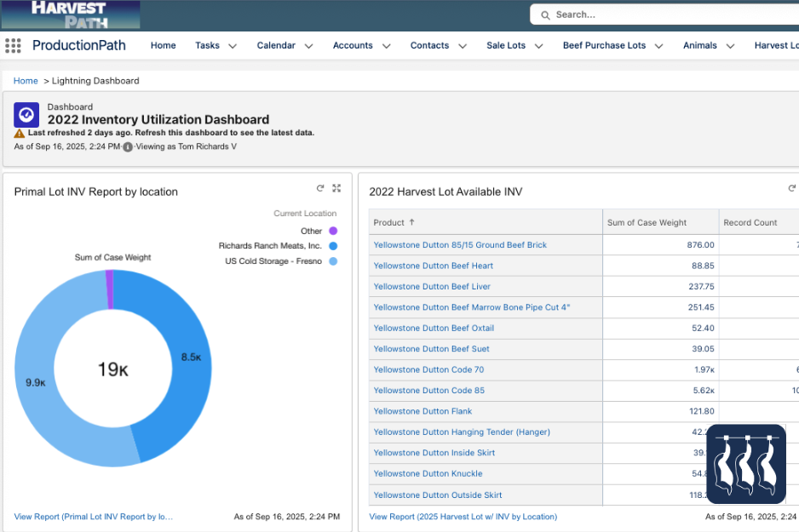Open the App Launcher grid icon

[x=14, y=45]
